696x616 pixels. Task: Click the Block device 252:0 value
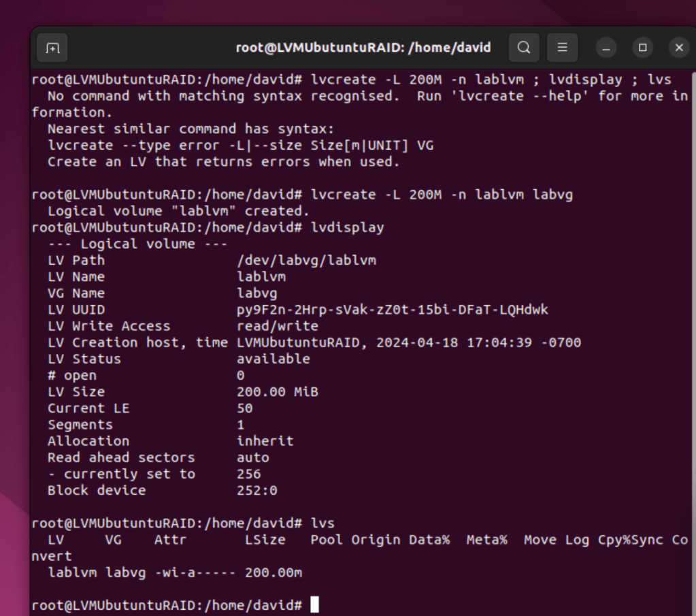(x=256, y=490)
